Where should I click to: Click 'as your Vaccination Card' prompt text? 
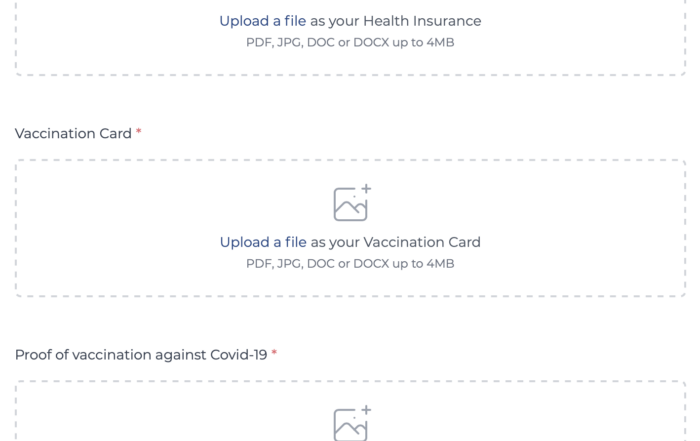[396, 242]
